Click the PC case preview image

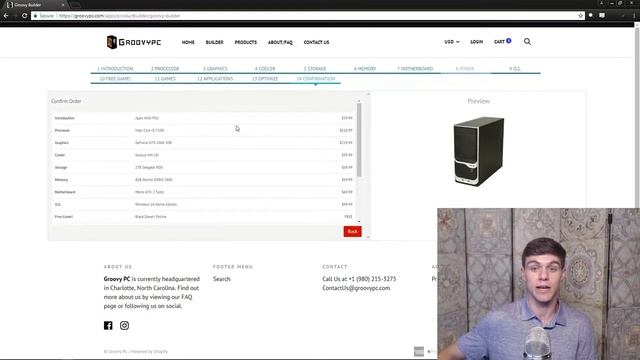pyautogui.click(x=478, y=151)
